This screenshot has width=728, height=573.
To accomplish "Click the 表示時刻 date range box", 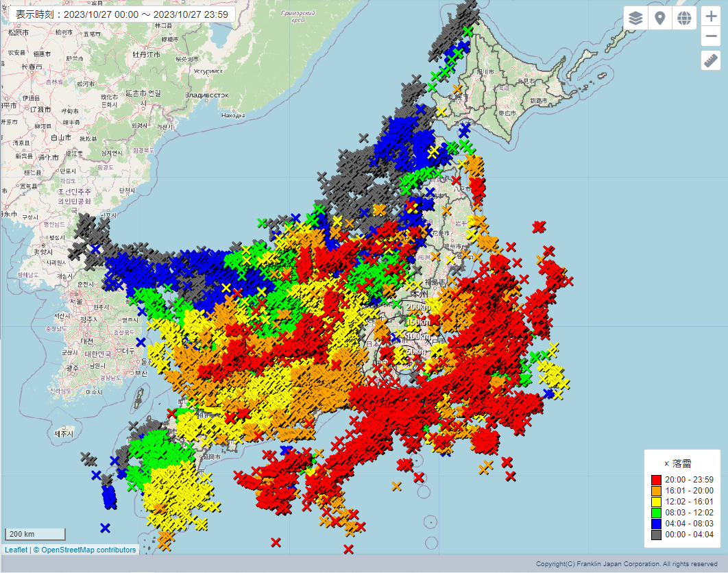I will tap(121, 14).
